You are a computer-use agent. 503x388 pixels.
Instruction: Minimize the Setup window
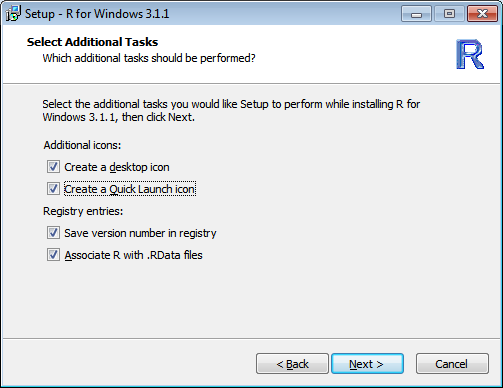tap(416, 14)
